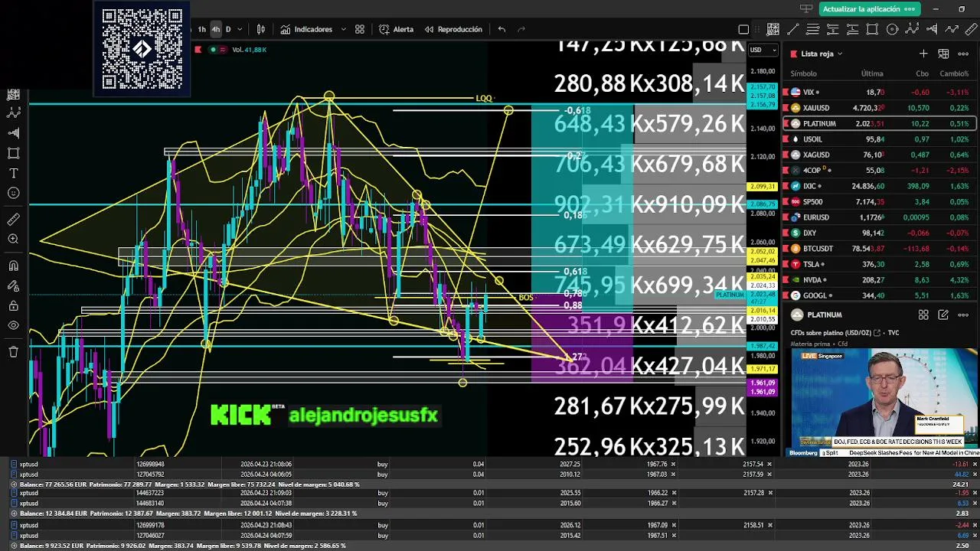Click the chart layout square icon
980x551 pixels.
click(743, 29)
